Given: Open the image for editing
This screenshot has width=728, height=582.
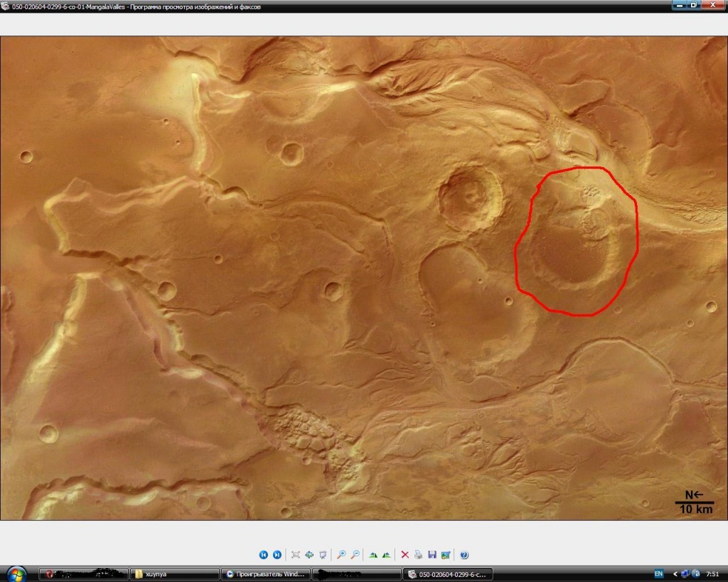Looking at the screenshot, I should point(445,554).
